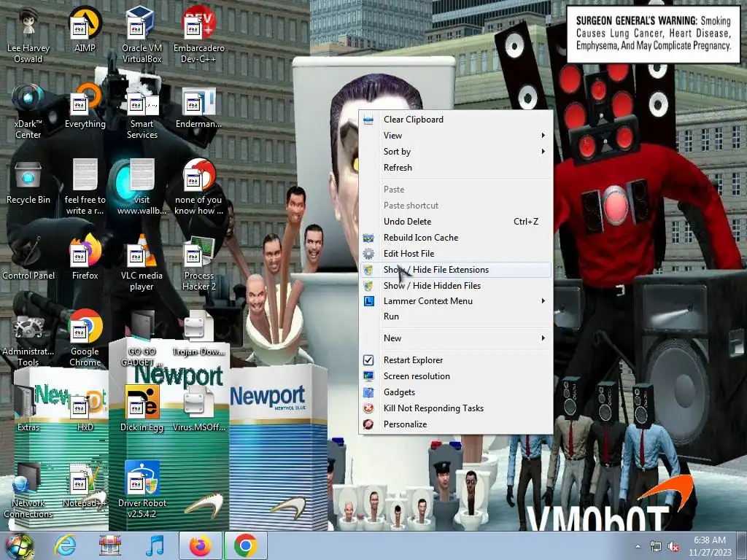Choose Show / Hide File Extensions
This screenshot has height=560, width=747.
(x=456, y=270)
